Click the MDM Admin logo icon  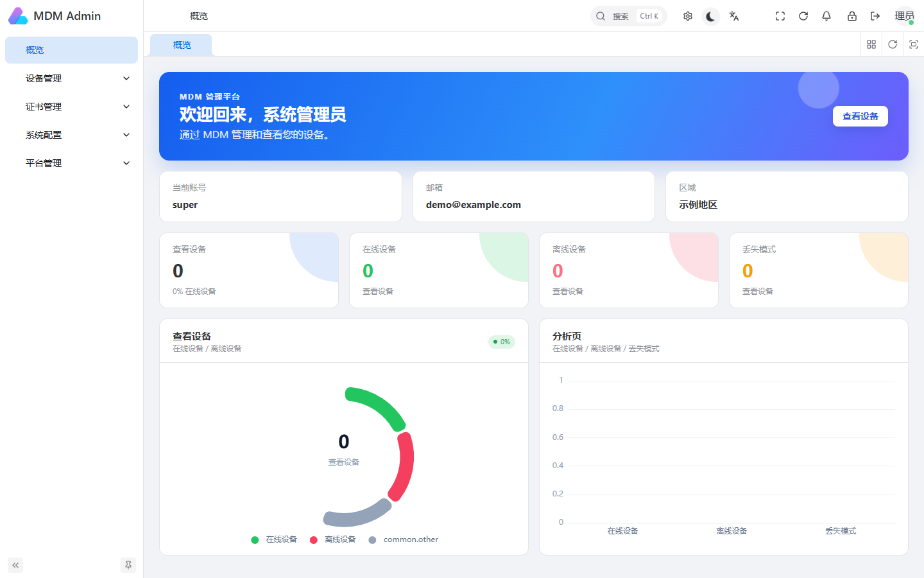[18, 16]
